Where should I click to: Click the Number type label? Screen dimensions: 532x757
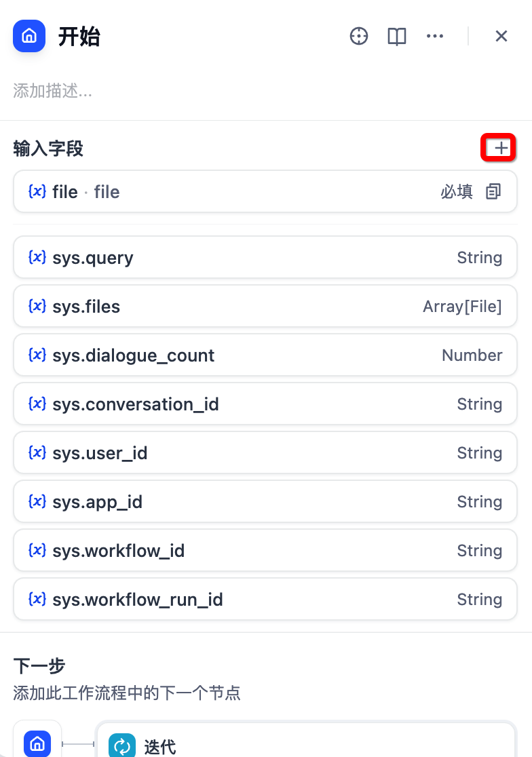tap(472, 355)
